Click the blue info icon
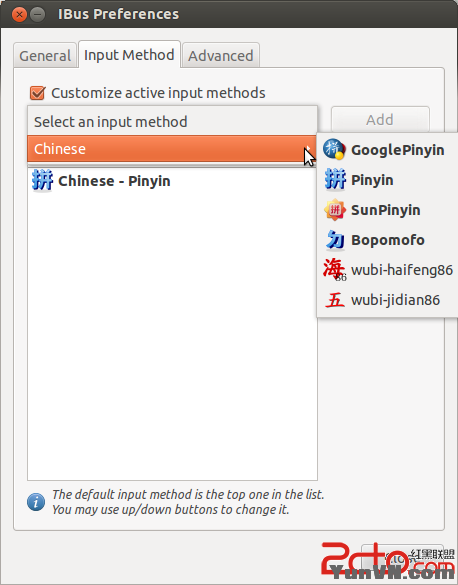The height and width of the screenshot is (585, 458). pos(36,502)
